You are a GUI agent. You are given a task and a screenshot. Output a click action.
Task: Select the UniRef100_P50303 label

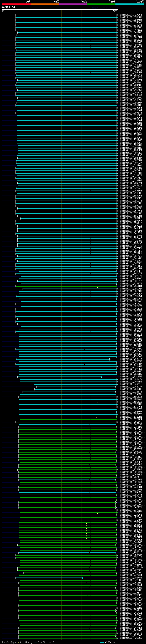click(x=131, y=87)
